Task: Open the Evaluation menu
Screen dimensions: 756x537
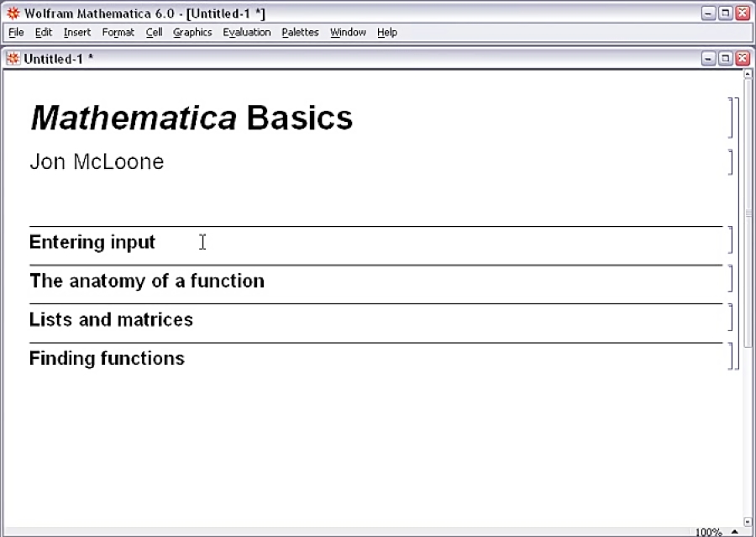Action: point(246,33)
